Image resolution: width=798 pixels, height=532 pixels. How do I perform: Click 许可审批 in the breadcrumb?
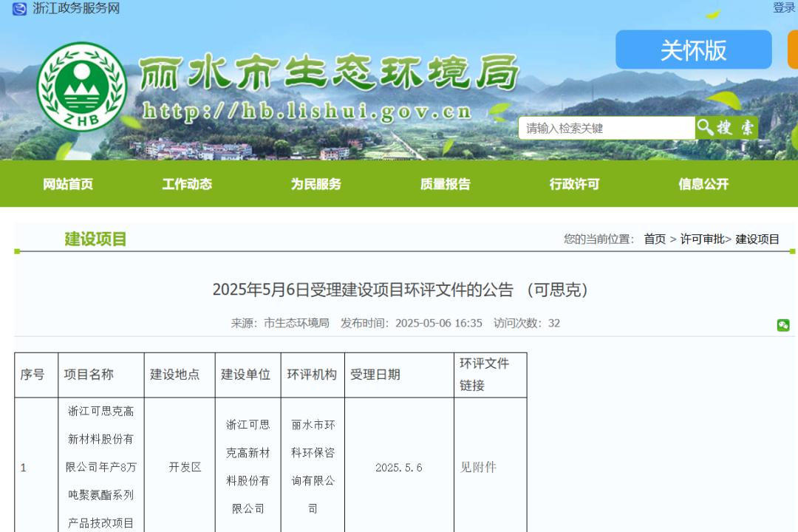[702, 239]
